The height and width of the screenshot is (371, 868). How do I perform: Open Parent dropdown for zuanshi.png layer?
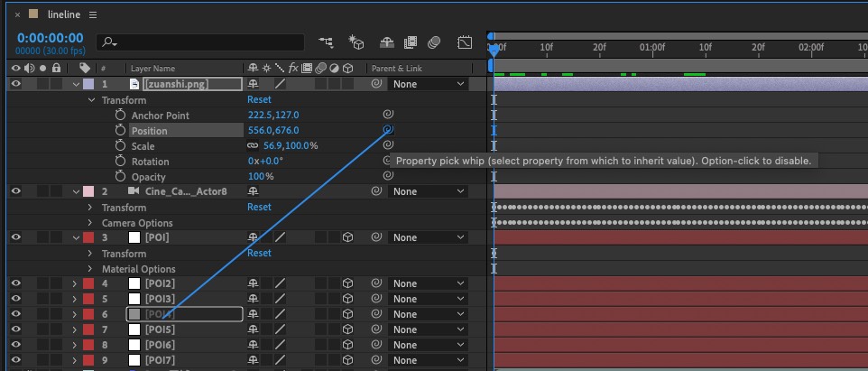pyautogui.click(x=429, y=84)
